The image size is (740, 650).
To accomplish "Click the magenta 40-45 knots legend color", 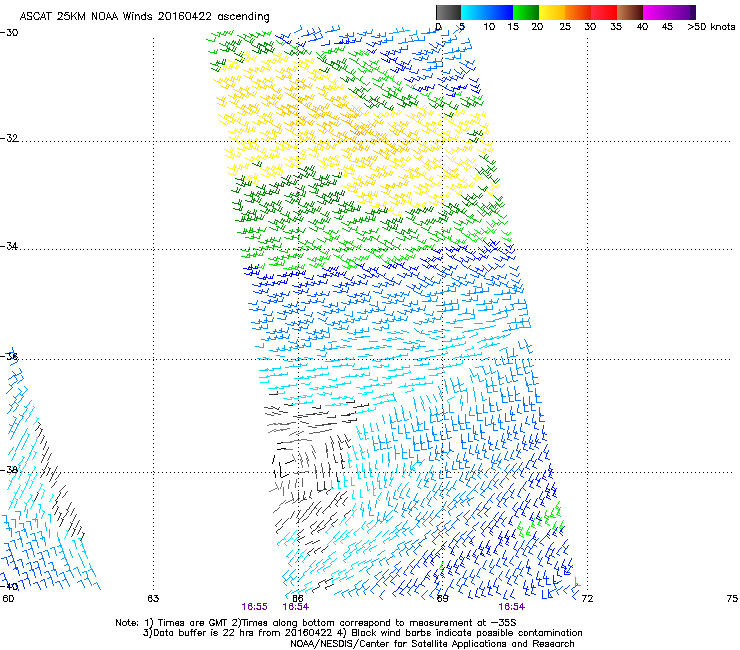I will coord(656,12).
